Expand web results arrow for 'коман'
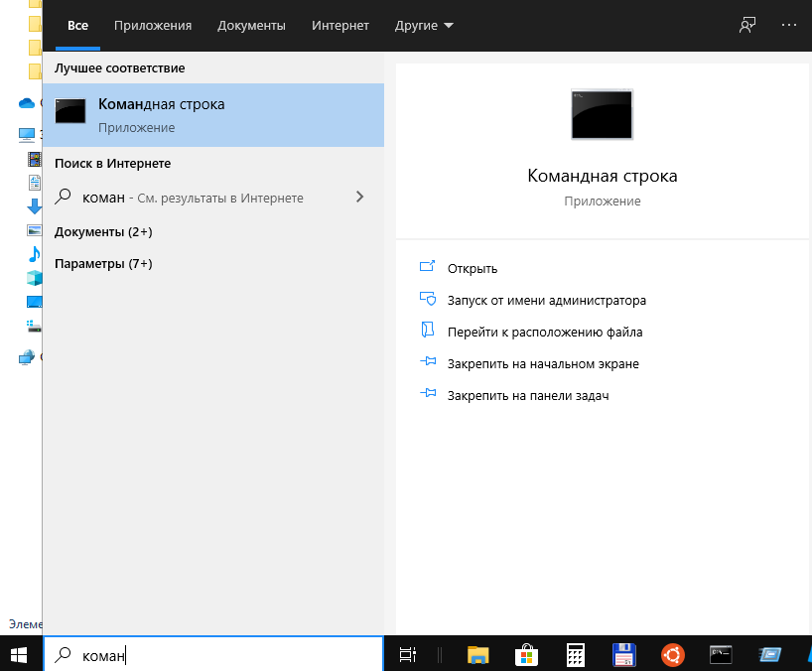 coord(359,198)
